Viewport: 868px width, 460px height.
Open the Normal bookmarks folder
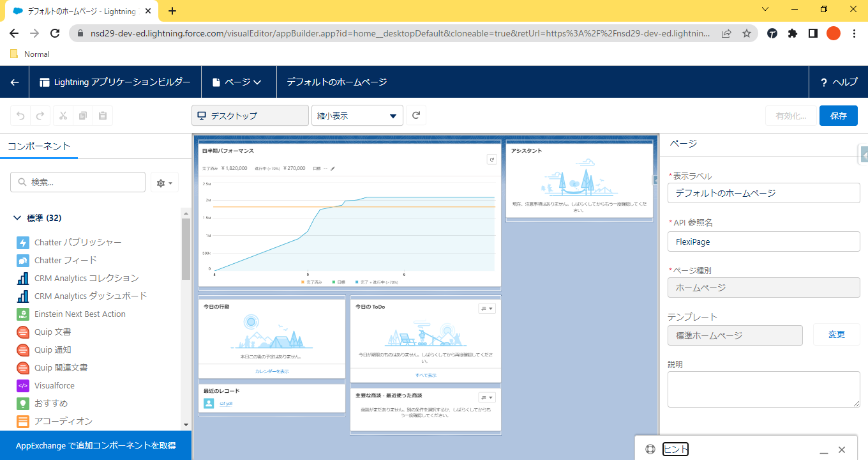(30, 54)
